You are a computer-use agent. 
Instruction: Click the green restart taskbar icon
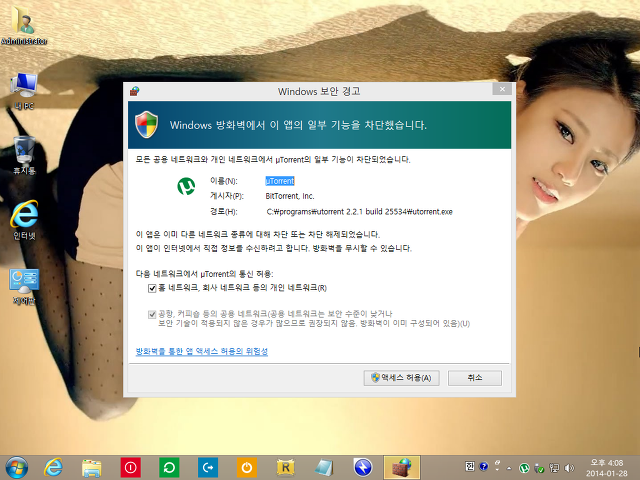(169, 468)
